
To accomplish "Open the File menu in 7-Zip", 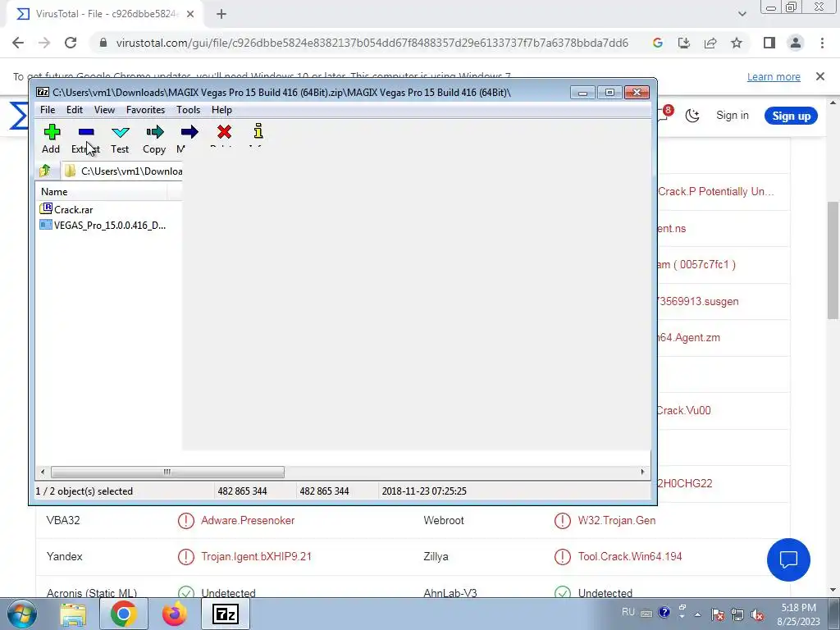I will click(x=48, y=110).
